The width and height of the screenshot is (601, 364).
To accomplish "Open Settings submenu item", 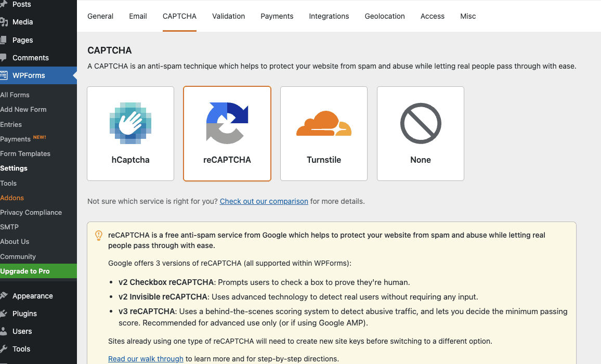I will pyautogui.click(x=14, y=168).
